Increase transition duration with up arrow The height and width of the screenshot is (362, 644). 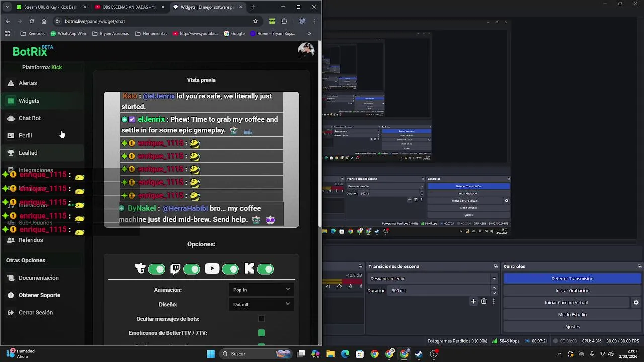(x=494, y=288)
